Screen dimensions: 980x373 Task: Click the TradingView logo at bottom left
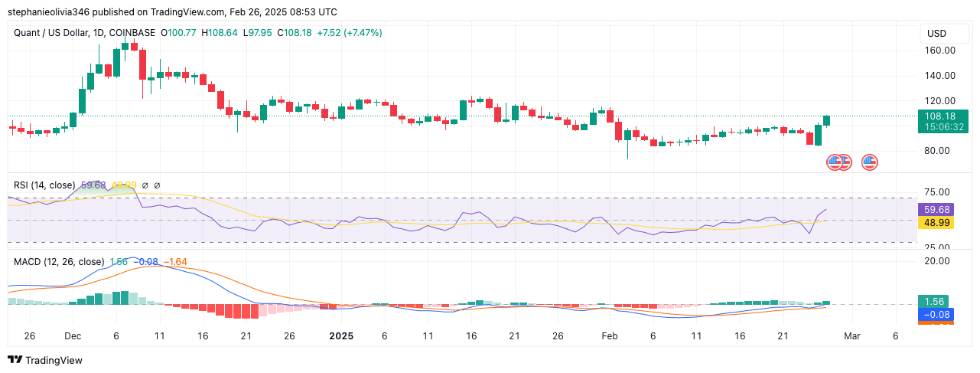coord(44,360)
